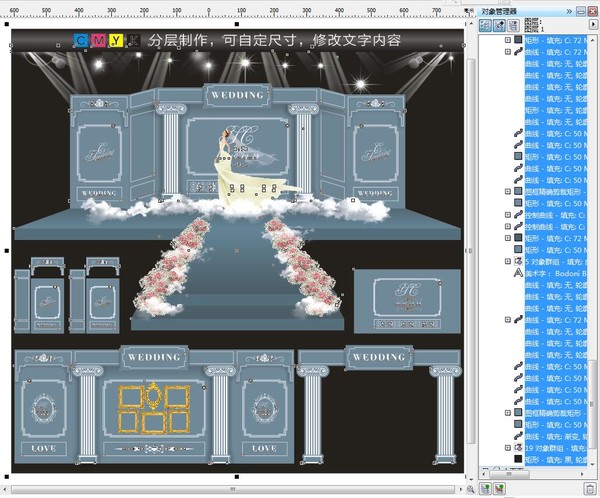Toggle Edit Across Layers button

(x=499, y=26)
